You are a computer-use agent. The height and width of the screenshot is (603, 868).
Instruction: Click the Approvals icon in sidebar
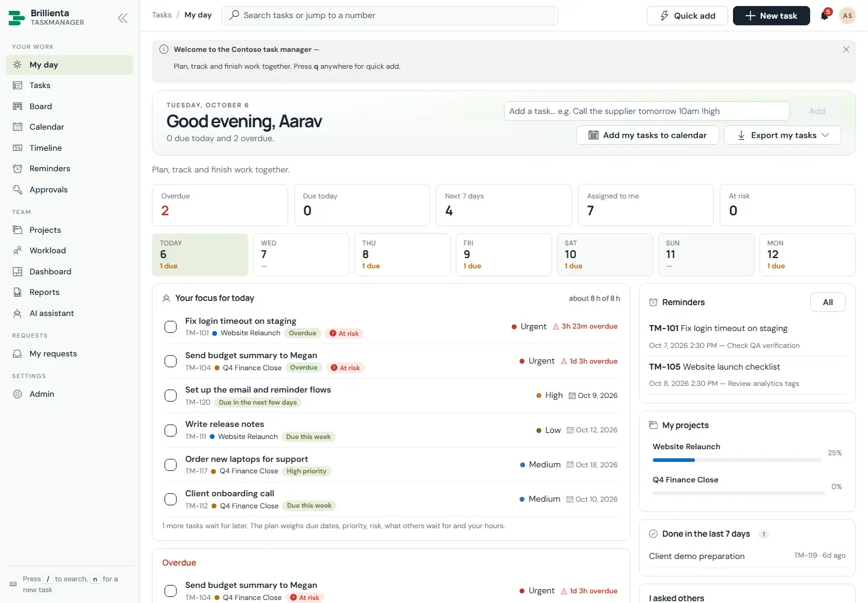tap(17, 189)
